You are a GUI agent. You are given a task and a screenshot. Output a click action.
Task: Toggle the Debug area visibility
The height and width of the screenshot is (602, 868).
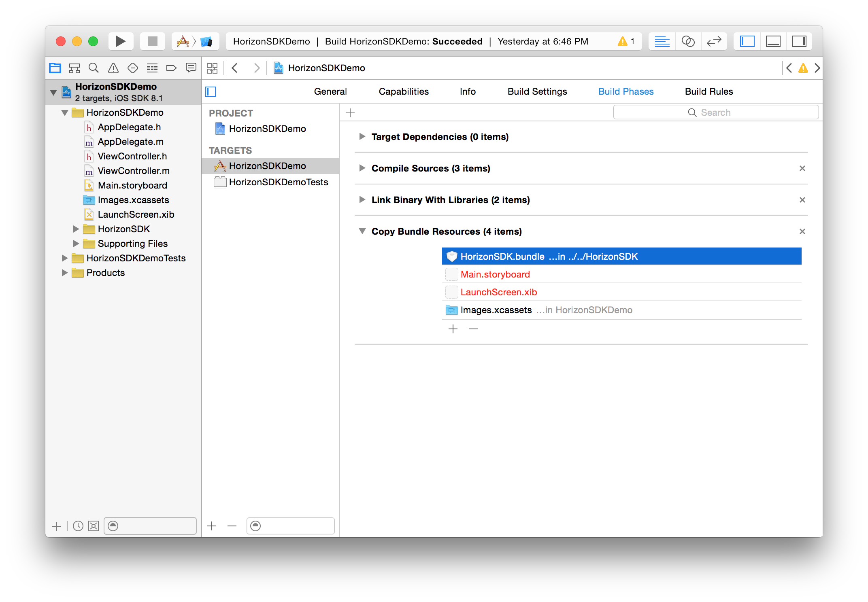click(773, 41)
